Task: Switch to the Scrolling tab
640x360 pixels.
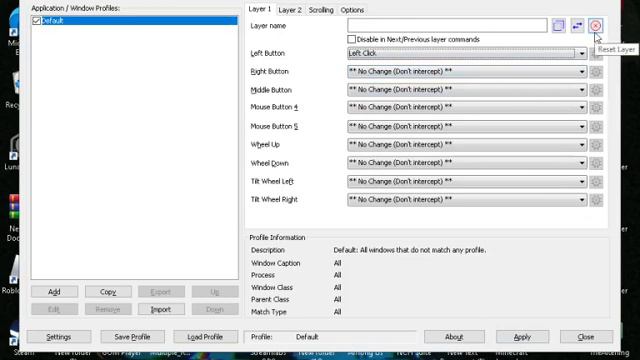Action: [x=321, y=10]
